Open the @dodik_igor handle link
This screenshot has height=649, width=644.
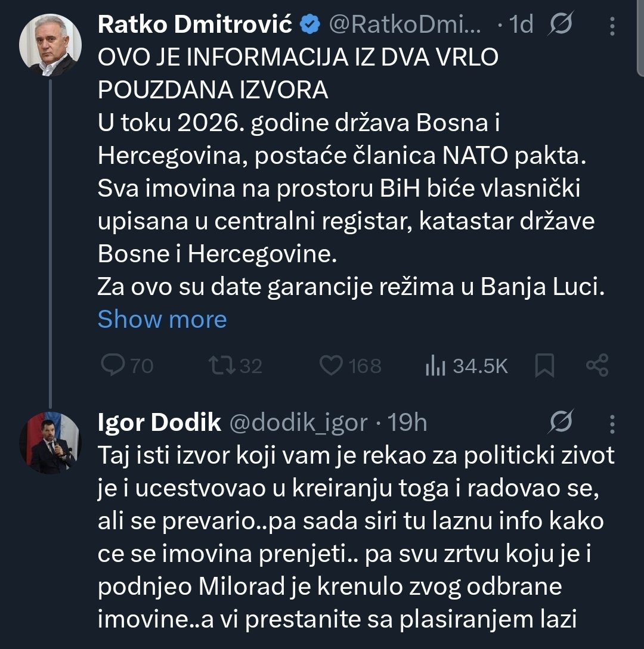[x=299, y=423]
